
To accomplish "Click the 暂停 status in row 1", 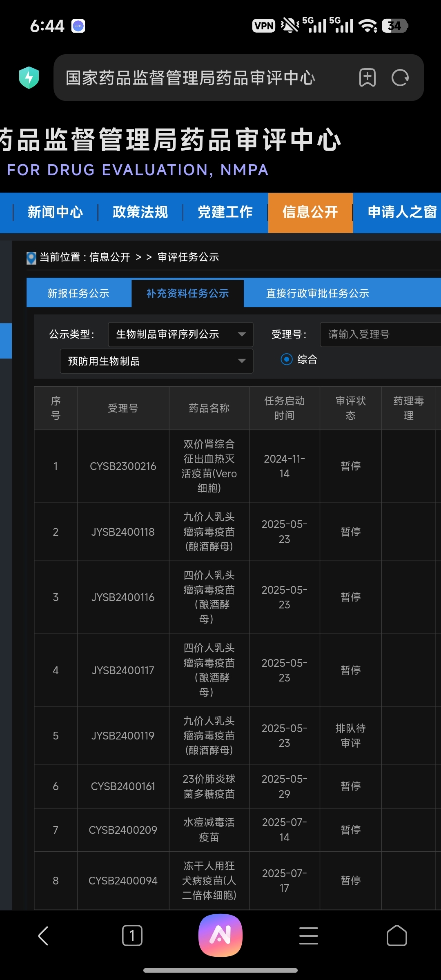I will click(x=350, y=466).
